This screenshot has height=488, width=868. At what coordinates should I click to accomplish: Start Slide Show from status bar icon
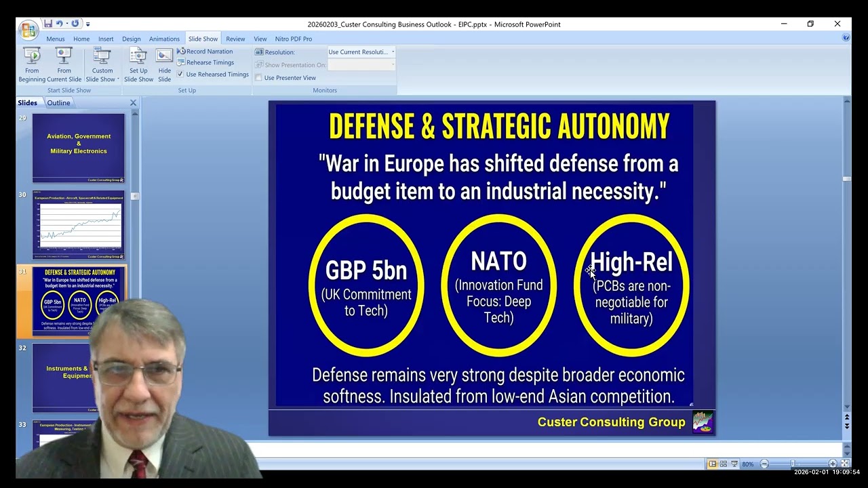tap(734, 464)
